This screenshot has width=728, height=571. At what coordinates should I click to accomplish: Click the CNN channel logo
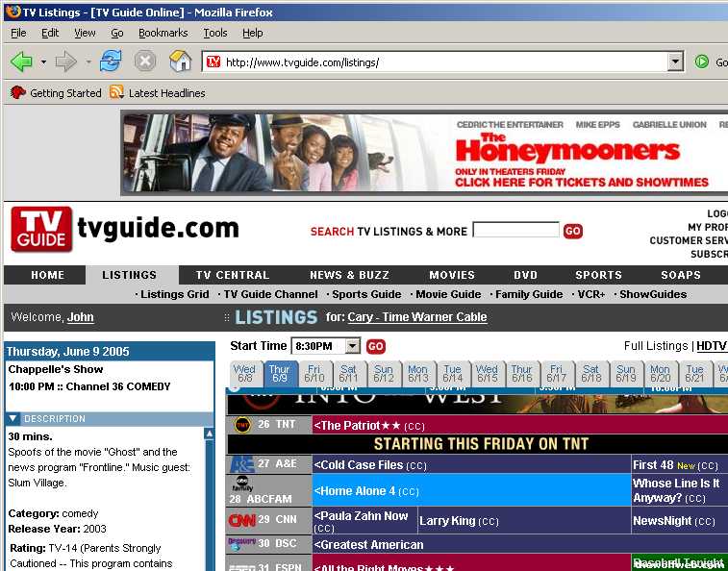241,520
